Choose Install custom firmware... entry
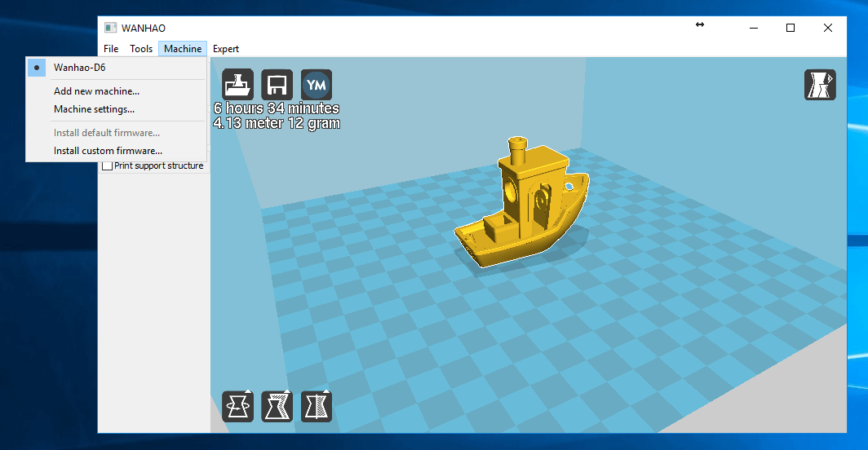868x450 pixels. pos(116,151)
